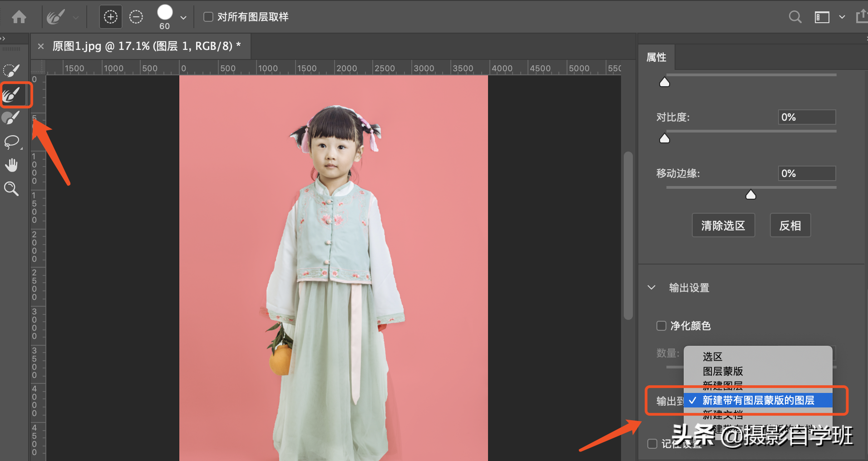Select the Refine Edge Brush tool

(12, 95)
